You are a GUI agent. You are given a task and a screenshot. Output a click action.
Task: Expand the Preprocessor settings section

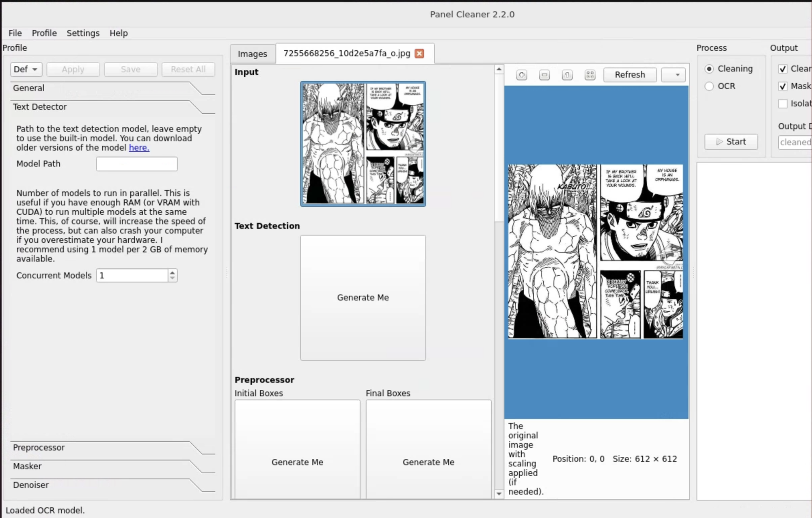[39, 447]
